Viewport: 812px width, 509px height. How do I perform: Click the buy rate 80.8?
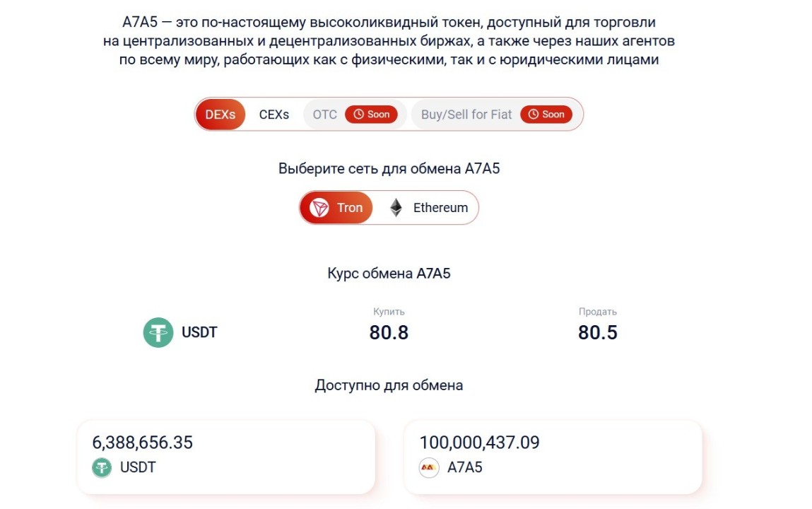pyautogui.click(x=389, y=332)
